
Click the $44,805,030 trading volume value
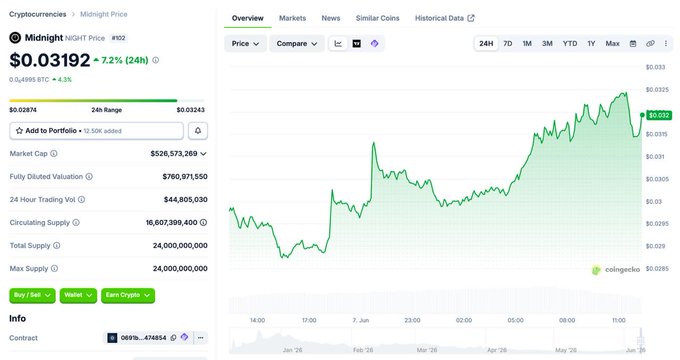(x=186, y=200)
